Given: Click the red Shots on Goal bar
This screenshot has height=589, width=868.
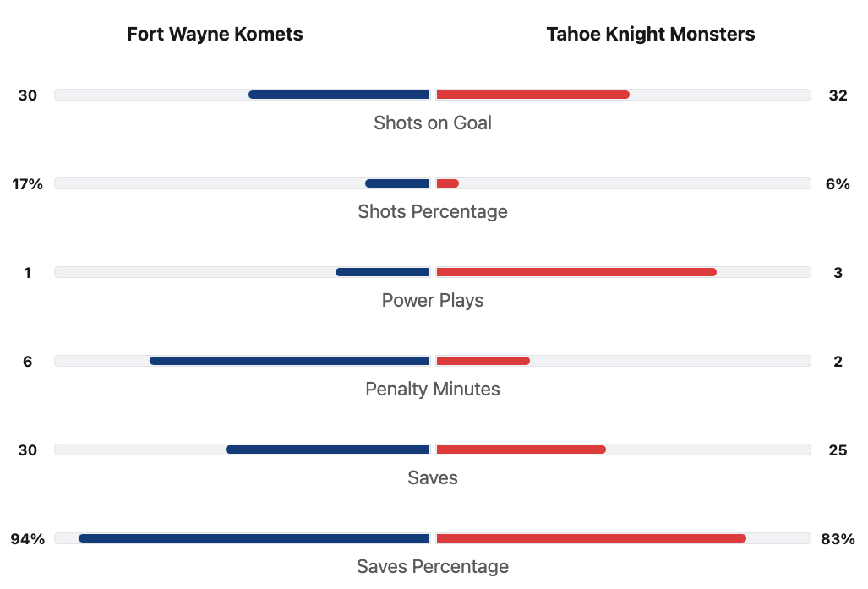Looking at the screenshot, I should (x=532, y=95).
